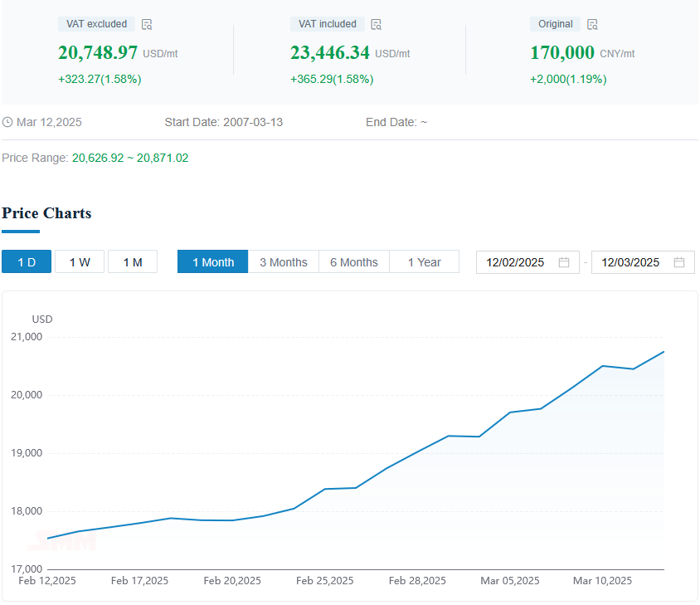Click the icon beside VAT included label

[x=376, y=25]
